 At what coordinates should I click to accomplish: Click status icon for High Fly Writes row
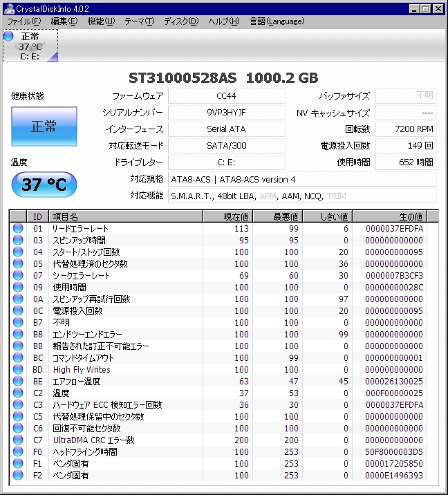(x=18, y=370)
